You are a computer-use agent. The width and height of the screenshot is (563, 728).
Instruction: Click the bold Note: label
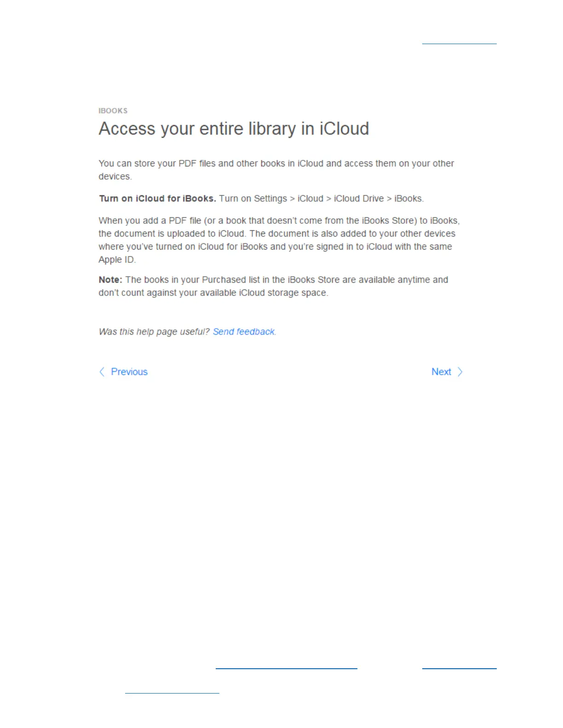(110, 280)
